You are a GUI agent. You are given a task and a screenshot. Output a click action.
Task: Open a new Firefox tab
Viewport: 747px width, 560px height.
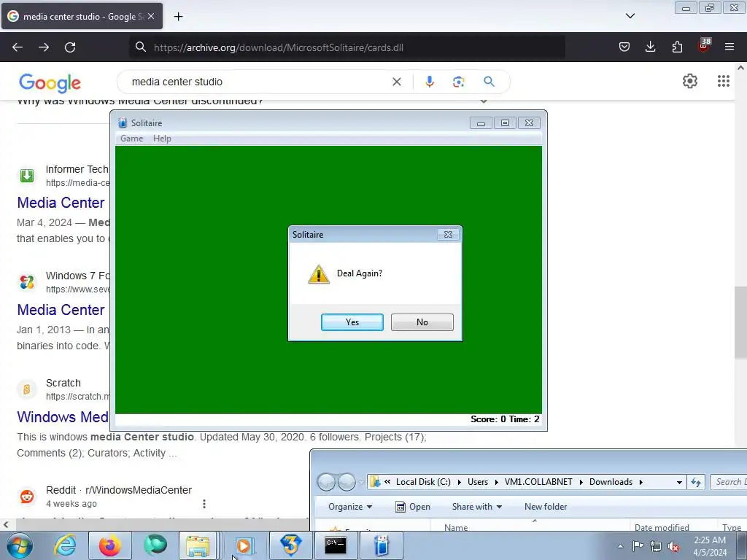point(178,16)
